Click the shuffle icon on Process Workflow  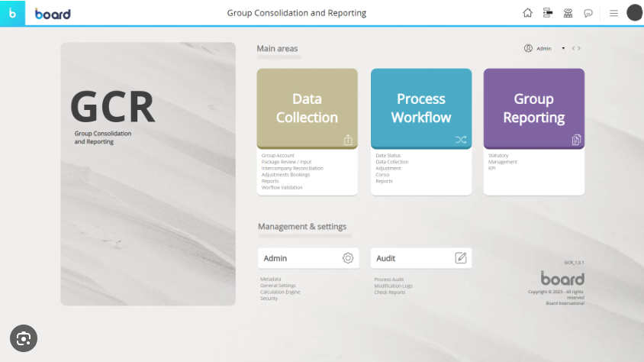point(461,140)
